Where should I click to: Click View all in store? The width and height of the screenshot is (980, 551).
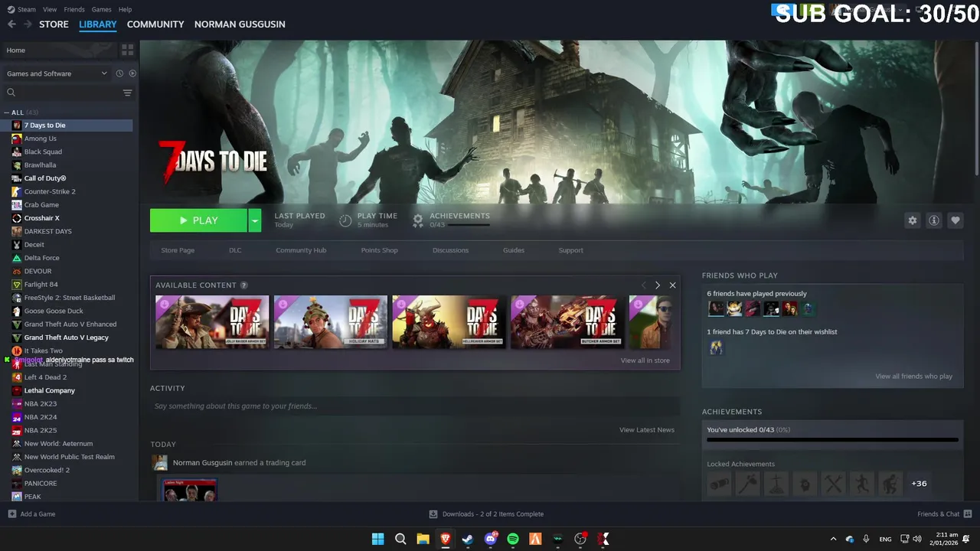click(645, 360)
